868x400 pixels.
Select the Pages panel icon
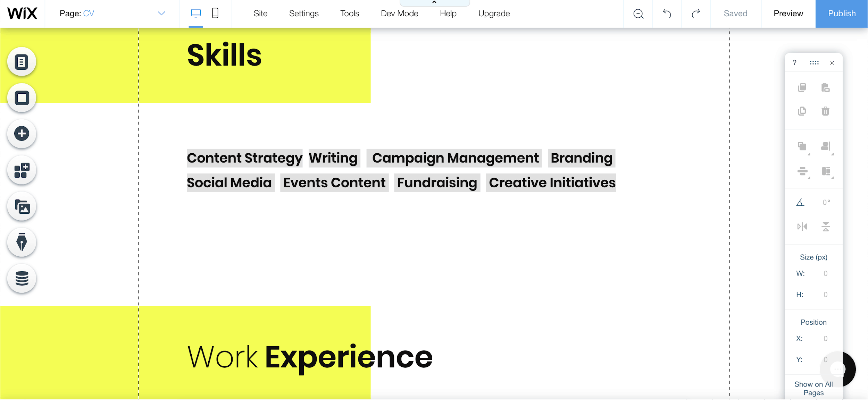[22, 61]
